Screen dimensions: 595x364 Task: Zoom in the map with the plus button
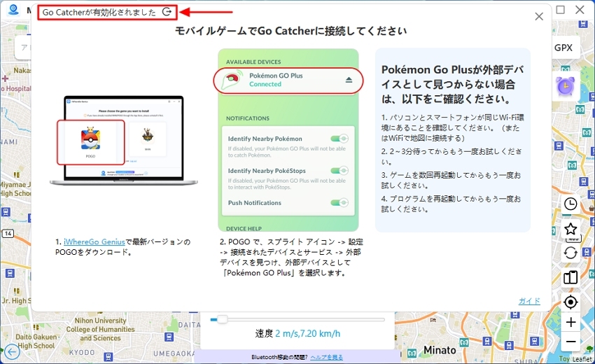[x=570, y=322]
